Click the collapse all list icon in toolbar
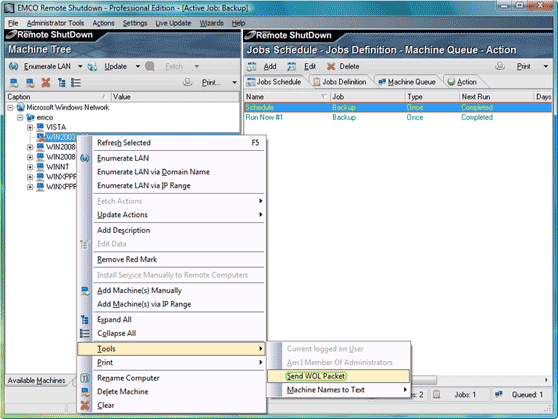Screen dimensions: 558x419 [76, 83]
